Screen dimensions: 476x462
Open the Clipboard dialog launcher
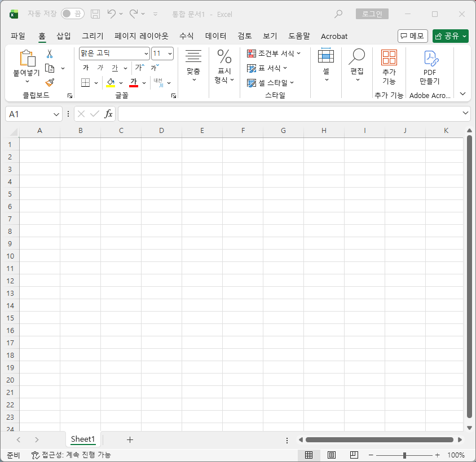click(x=70, y=96)
